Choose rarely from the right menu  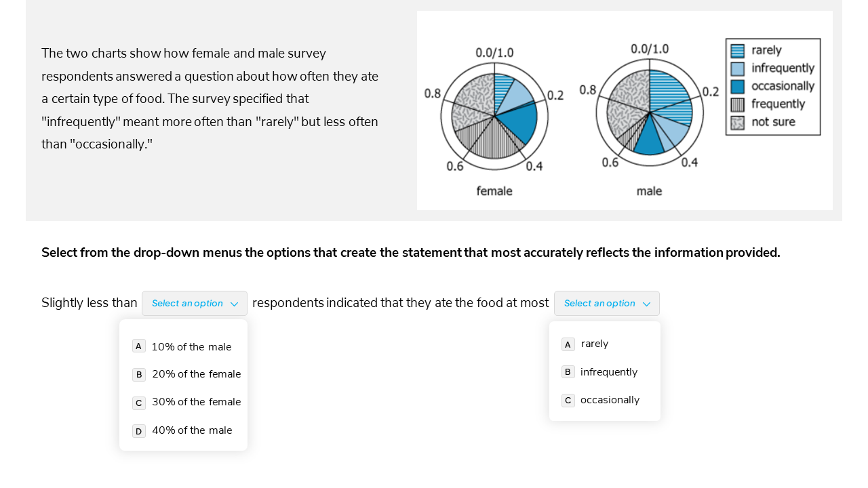tap(594, 344)
